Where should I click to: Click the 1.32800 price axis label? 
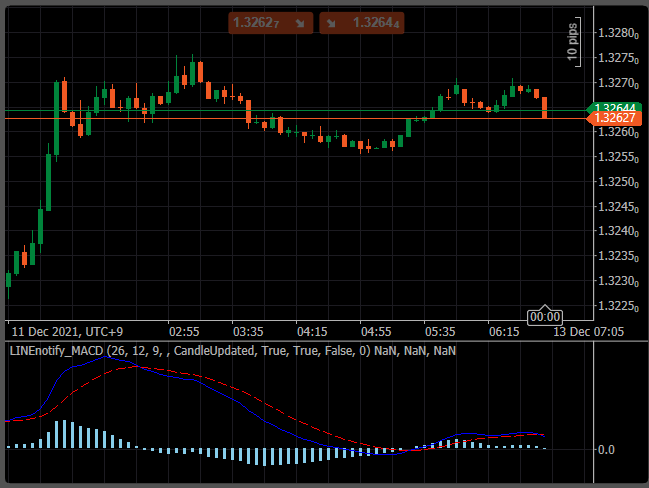pyautogui.click(x=618, y=33)
